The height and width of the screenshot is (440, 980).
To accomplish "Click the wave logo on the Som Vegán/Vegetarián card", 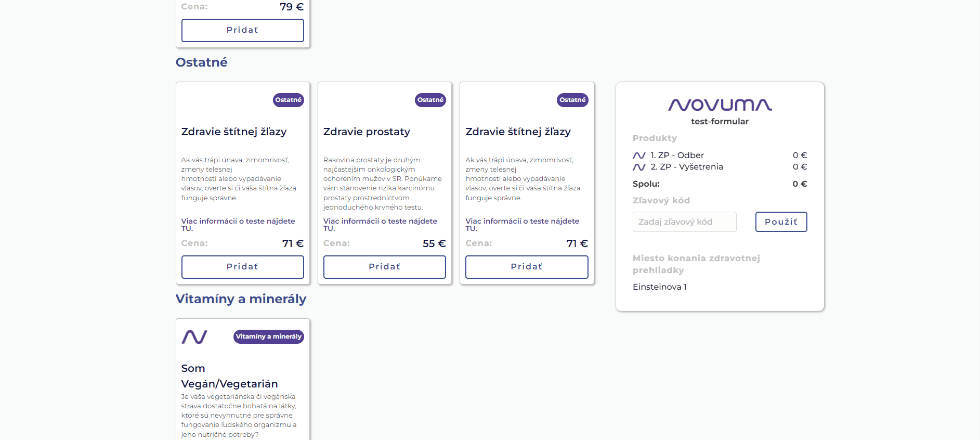I will [x=194, y=337].
